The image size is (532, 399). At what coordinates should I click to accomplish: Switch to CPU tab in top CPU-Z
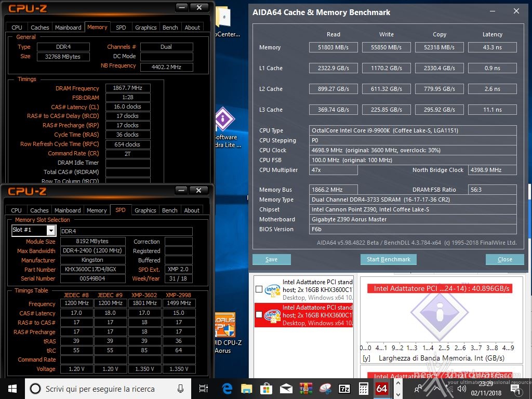17,28
